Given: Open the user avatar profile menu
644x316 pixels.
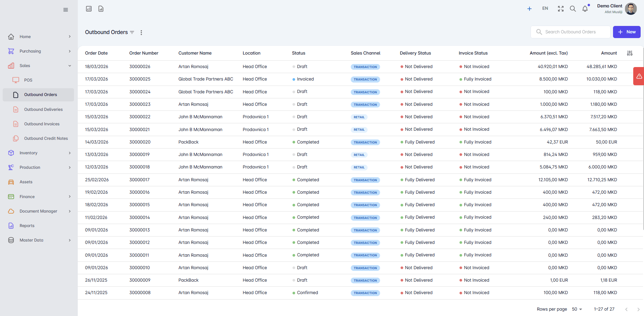Looking at the screenshot, I should coord(631,9).
